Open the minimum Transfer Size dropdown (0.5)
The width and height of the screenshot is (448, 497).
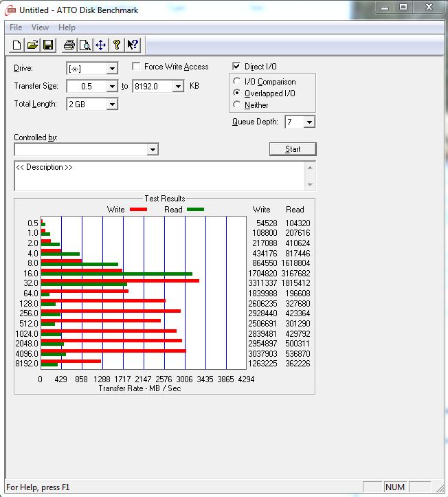tap(112, 86)
